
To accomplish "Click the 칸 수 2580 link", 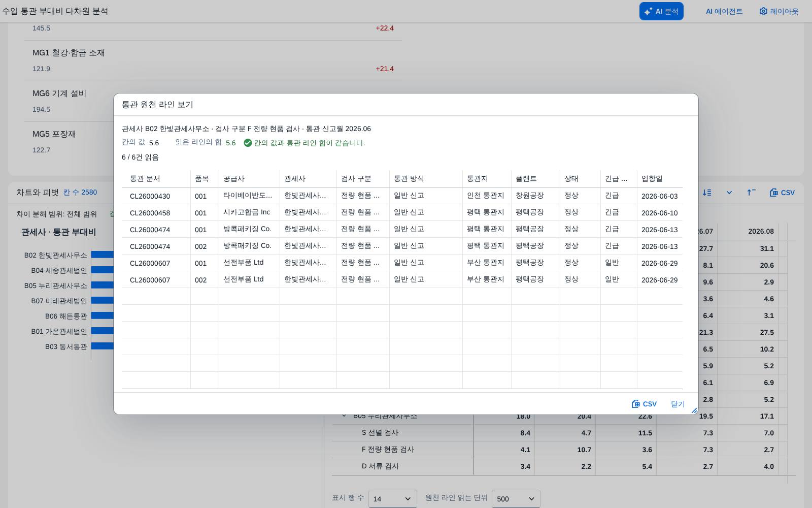I will (x=80, y=192).
